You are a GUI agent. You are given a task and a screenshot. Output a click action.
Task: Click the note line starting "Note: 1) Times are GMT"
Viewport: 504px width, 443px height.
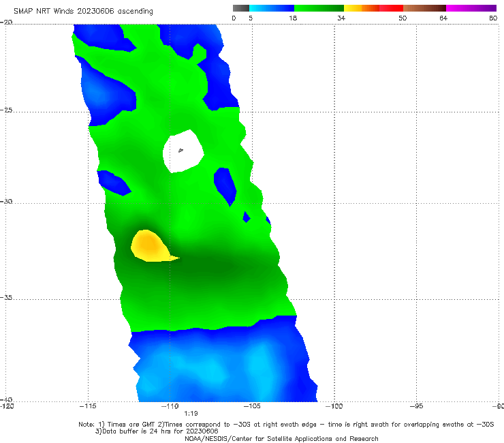286,425
